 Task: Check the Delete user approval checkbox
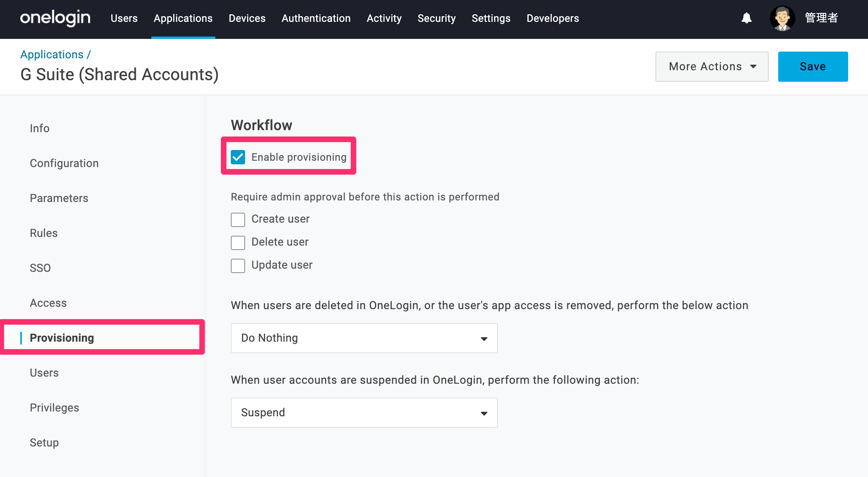238,242
